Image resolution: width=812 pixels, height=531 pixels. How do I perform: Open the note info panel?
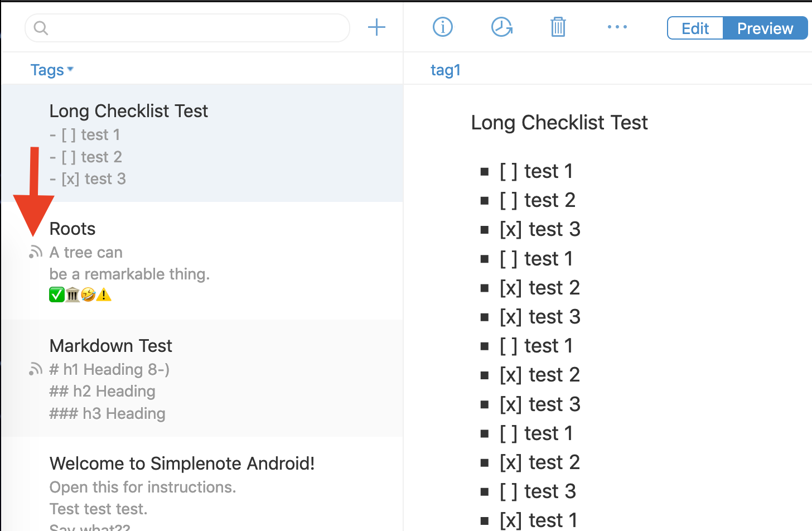(x=442, y=27)
